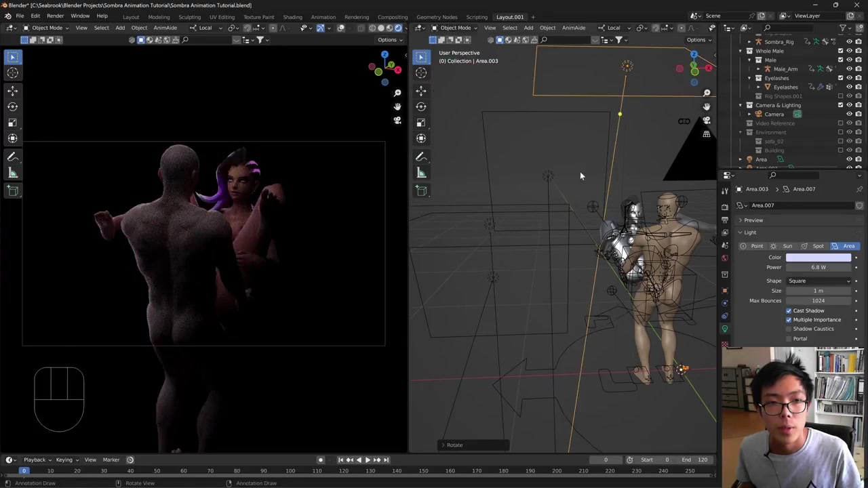Expand the Preview panel
The height and width of the screenshot is (488, 868).
click(x=753, y=220)
